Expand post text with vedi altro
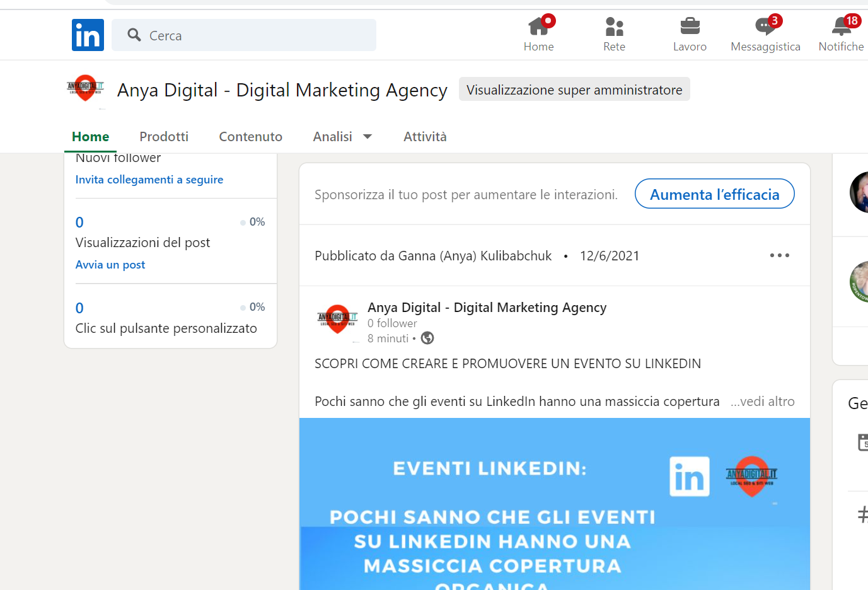868x590 pixels. pos(763,402)
